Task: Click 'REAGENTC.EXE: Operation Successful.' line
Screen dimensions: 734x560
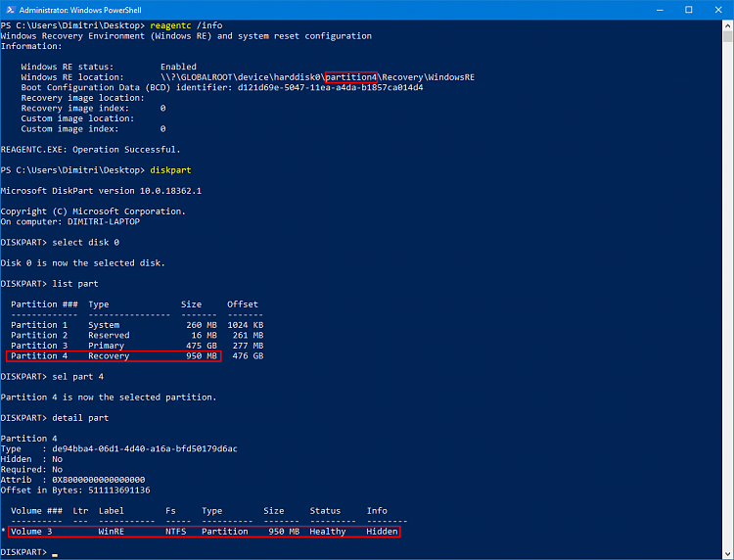Action: pos(91,150)
